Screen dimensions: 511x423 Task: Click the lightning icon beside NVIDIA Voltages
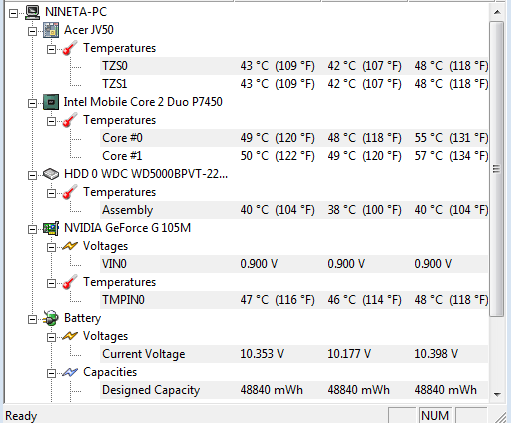70,246
